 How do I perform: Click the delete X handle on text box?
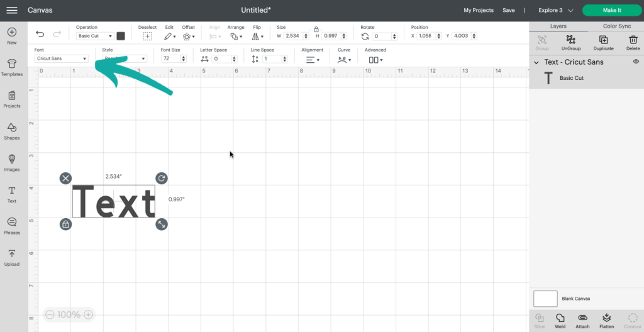tap(65, 178)
